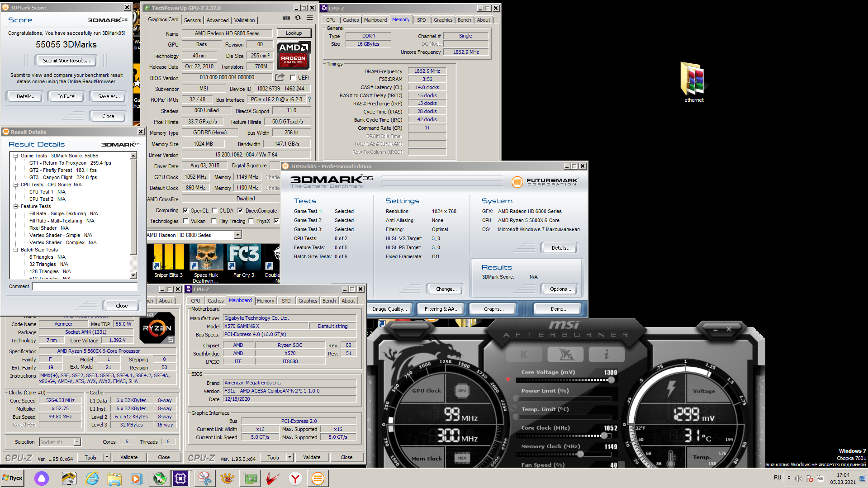Screen dimensions: 868x488
Task: Collapse CPU Tests tree node
Action: click(x=15, y=185)
